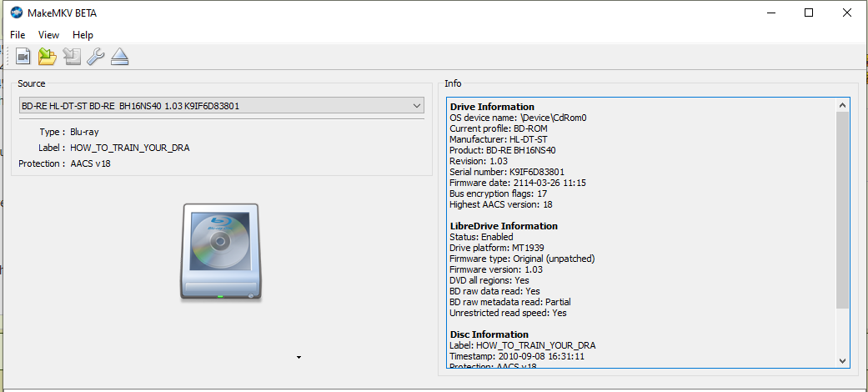Close the MakeMKV window

pyautogui.click(x=846, y=13)
